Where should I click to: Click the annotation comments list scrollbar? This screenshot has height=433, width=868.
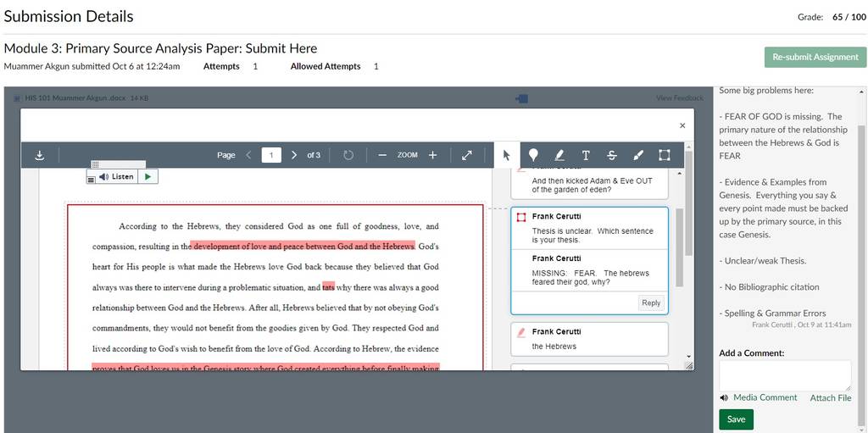click(680, 247)
